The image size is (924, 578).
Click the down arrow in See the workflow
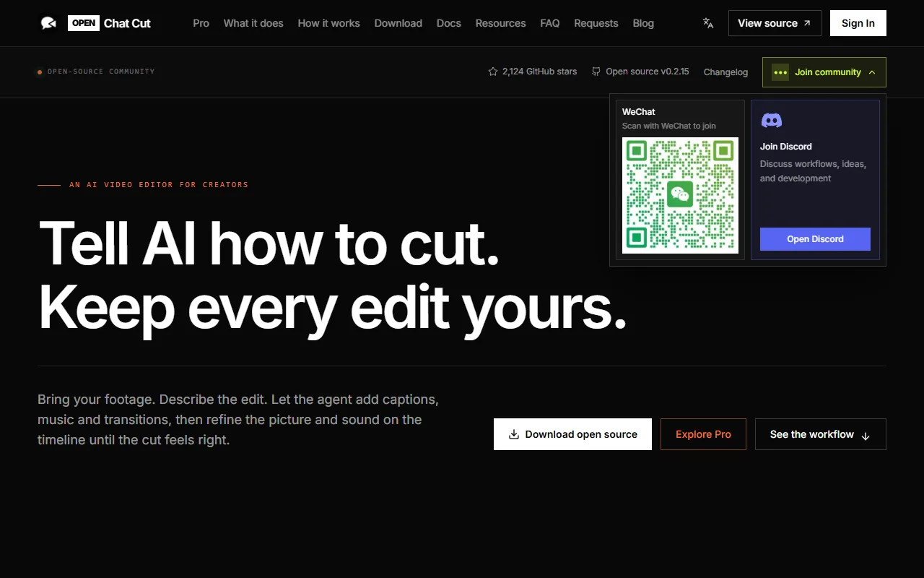pyautogui.click(x=866, y=436)
